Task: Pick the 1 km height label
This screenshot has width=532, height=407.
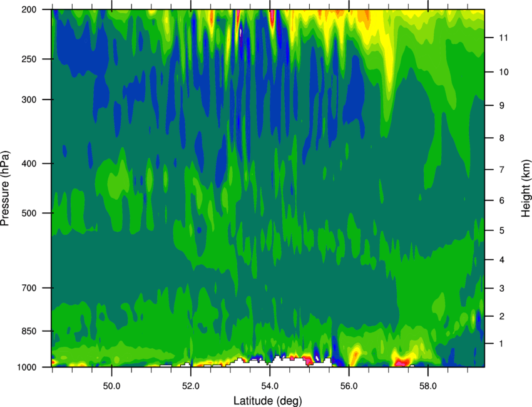Action: [502, 344]
